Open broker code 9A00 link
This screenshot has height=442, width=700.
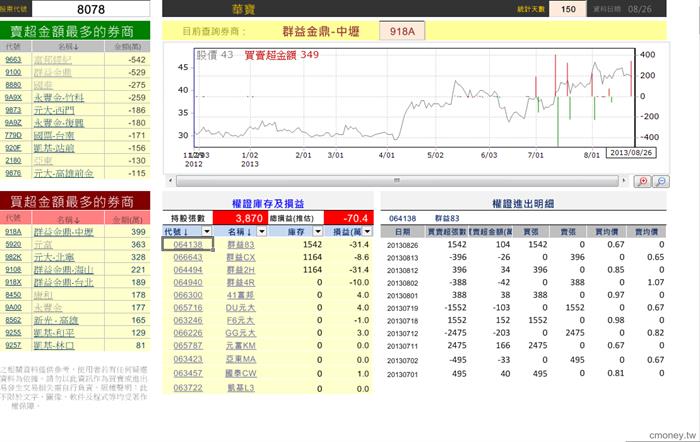click(x=13, y=307)
